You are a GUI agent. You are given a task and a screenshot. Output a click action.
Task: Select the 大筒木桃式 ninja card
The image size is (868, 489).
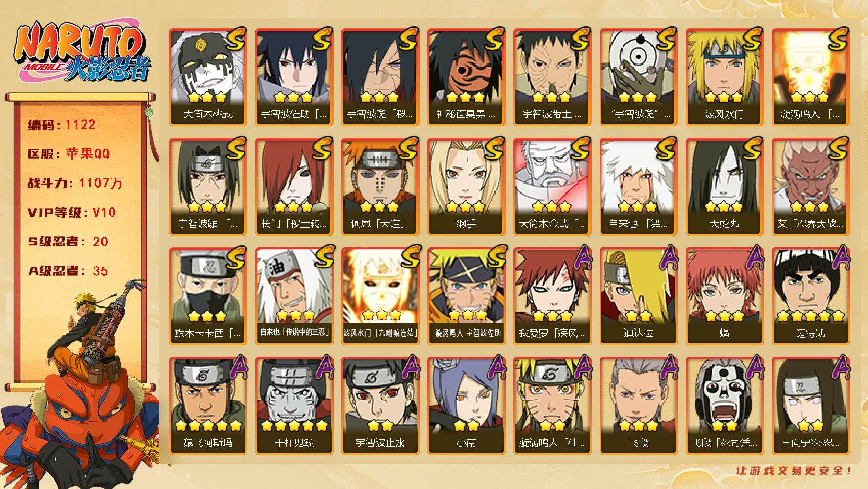(208, 77)
